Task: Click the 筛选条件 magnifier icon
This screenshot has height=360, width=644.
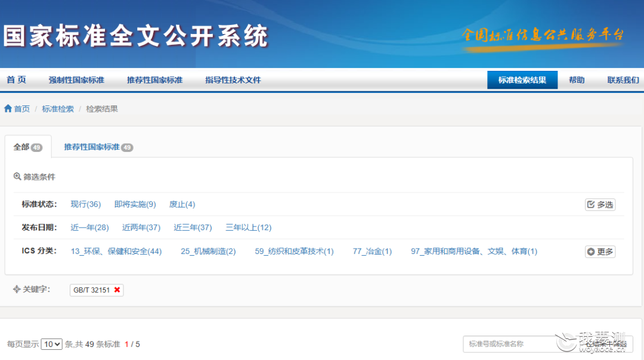Action: (17, 176)
